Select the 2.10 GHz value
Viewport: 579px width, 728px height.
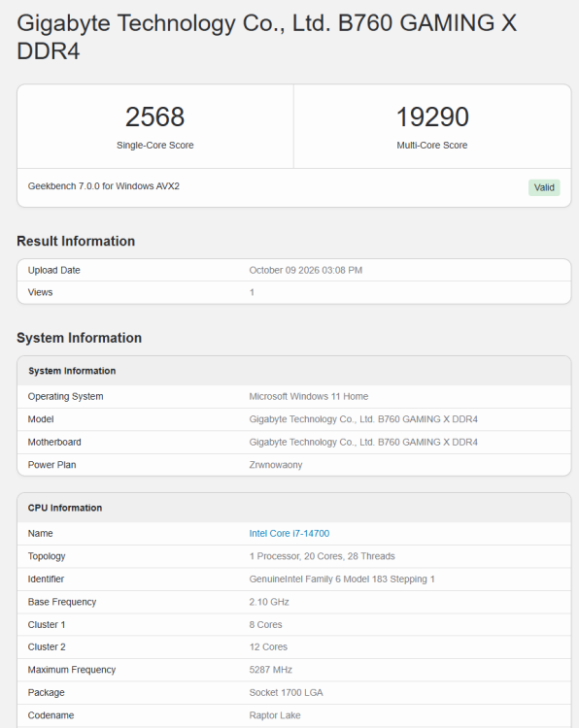coord(269,602)
